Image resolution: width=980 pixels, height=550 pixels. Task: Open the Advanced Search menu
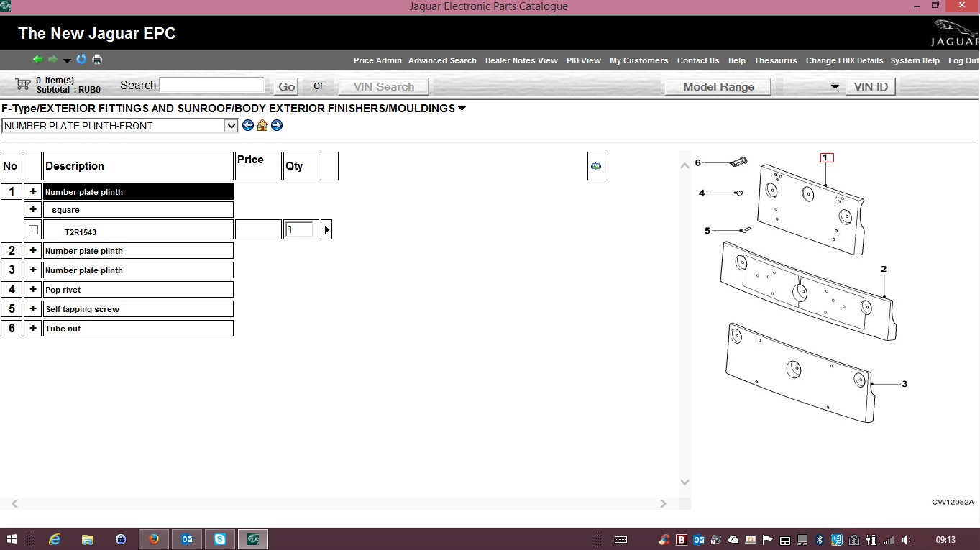442,60
